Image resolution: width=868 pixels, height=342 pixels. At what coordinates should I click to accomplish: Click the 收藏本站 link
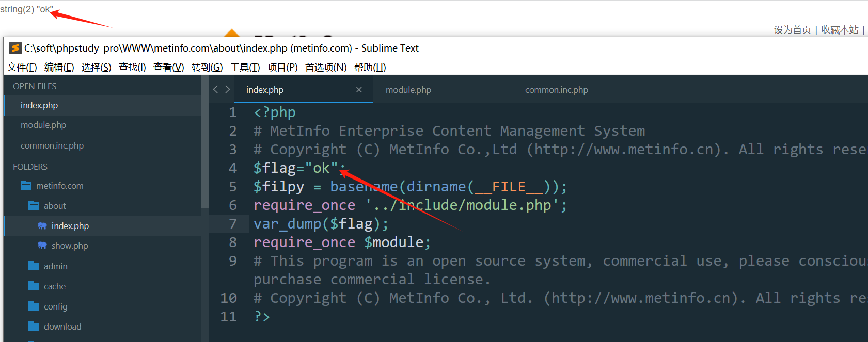[840, 30]
